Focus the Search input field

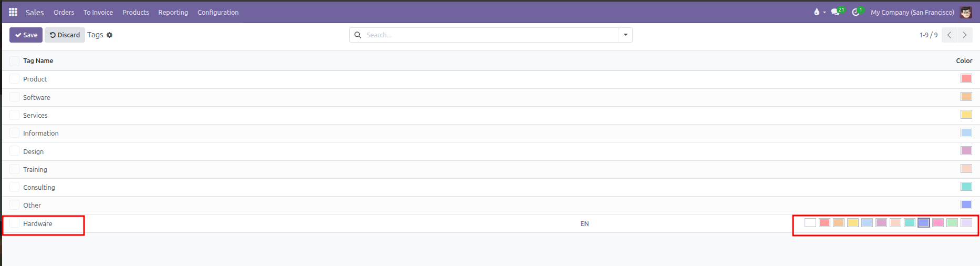click(x=491, y=35)
